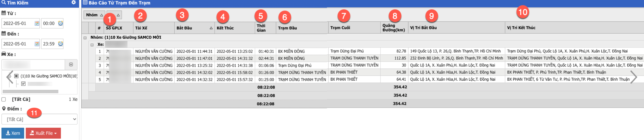Open calendar picker for the Từ date
Image resolution: width=644 pixels, height=140 pixels.
[37, 24]
